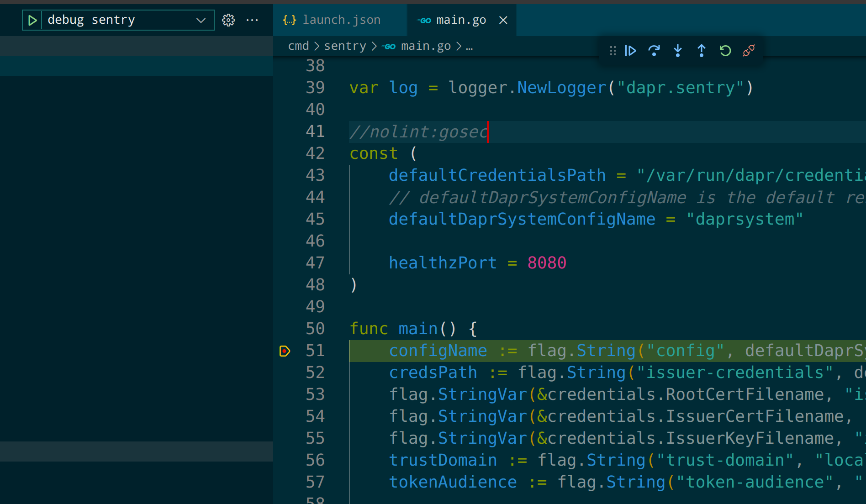
Task: Start debugging with the green play button
Action: 32,20
